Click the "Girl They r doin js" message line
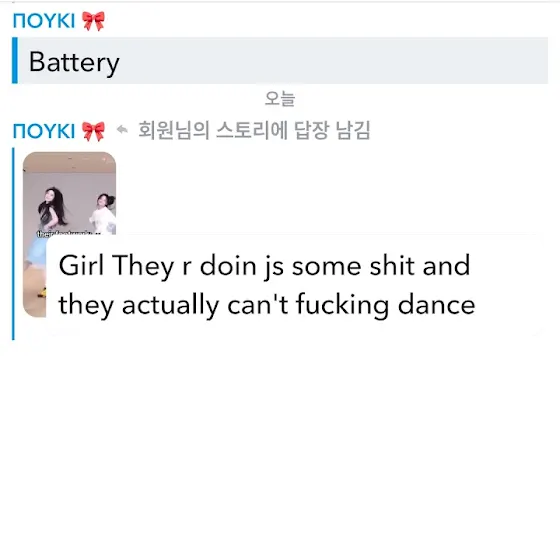This screenshot has width=560, height=560. tap(264, 266)
